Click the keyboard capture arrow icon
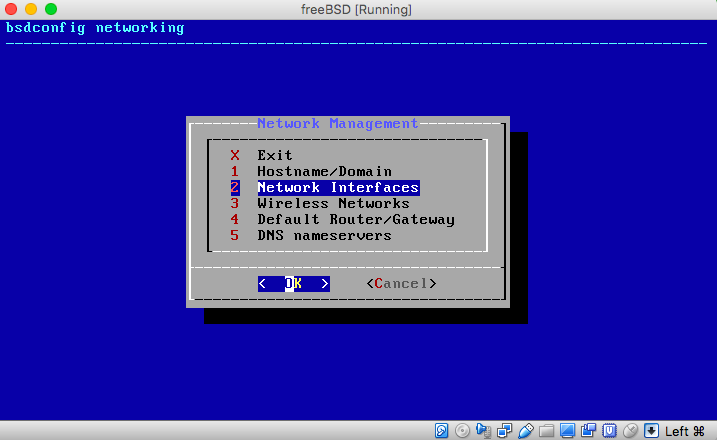The image size is (717, 440). pos(652,430)
